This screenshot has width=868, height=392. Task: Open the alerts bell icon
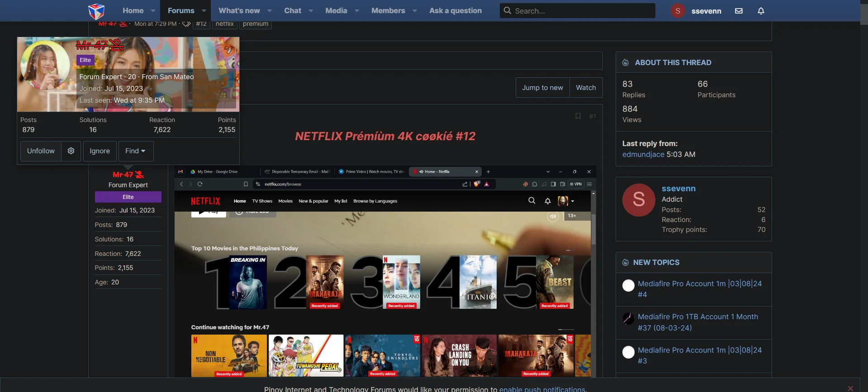761,11
